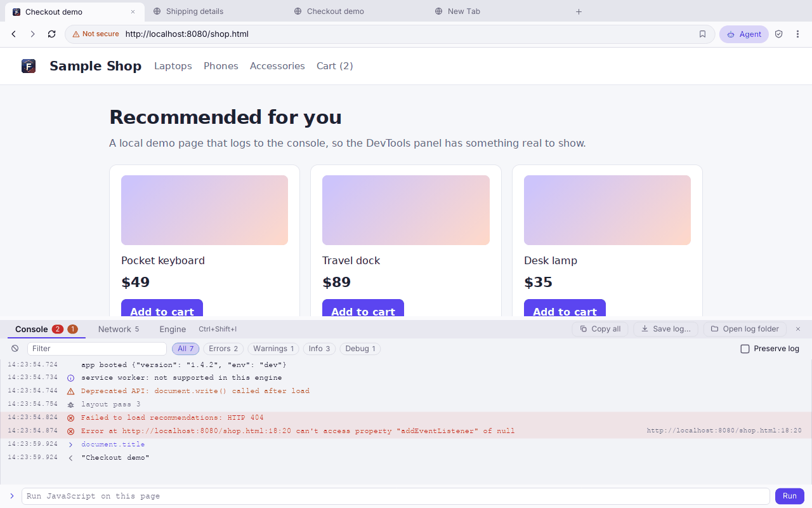Click the browser forward arrow
Viewport: 812px width, 508px height.
(33, 34)
